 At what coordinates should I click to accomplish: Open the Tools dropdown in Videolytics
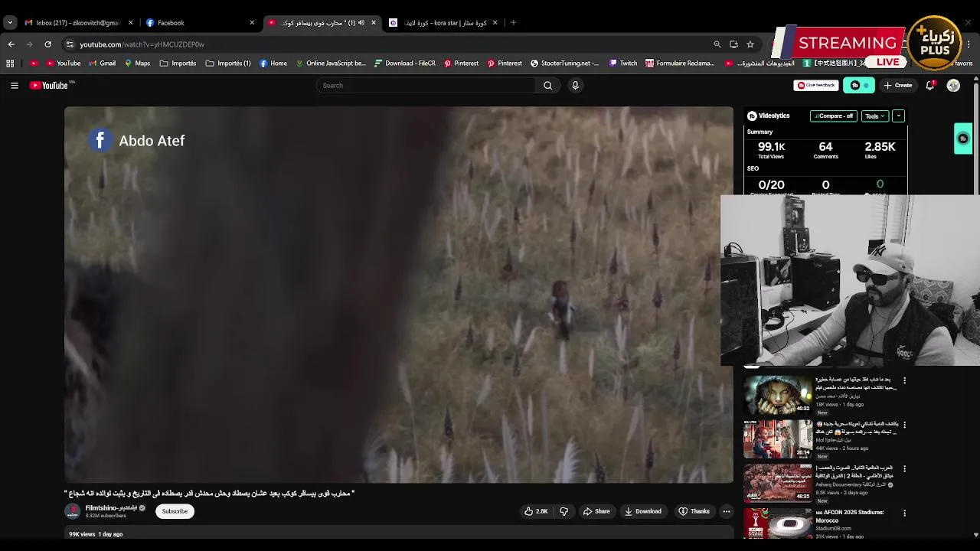[874, 116]
